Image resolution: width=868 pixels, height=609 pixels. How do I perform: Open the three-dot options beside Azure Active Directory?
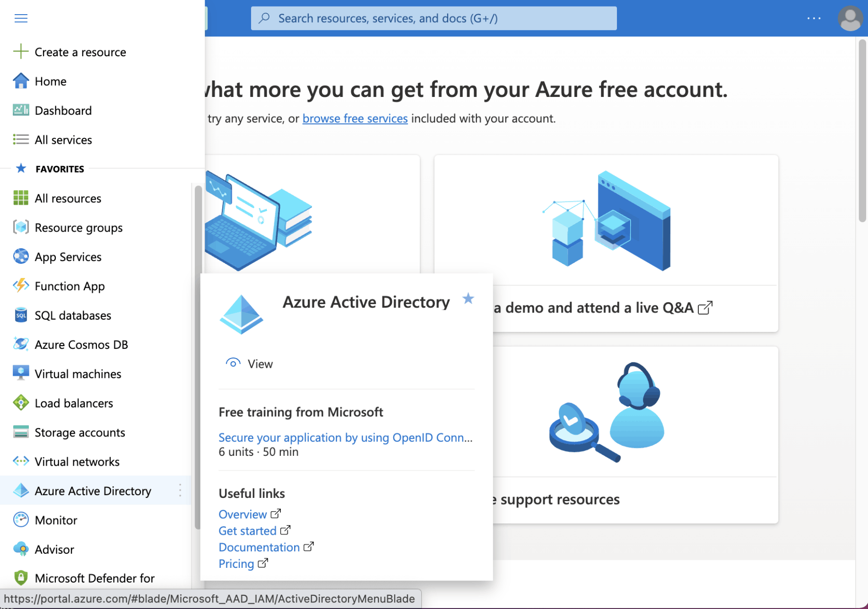(180, 490)
